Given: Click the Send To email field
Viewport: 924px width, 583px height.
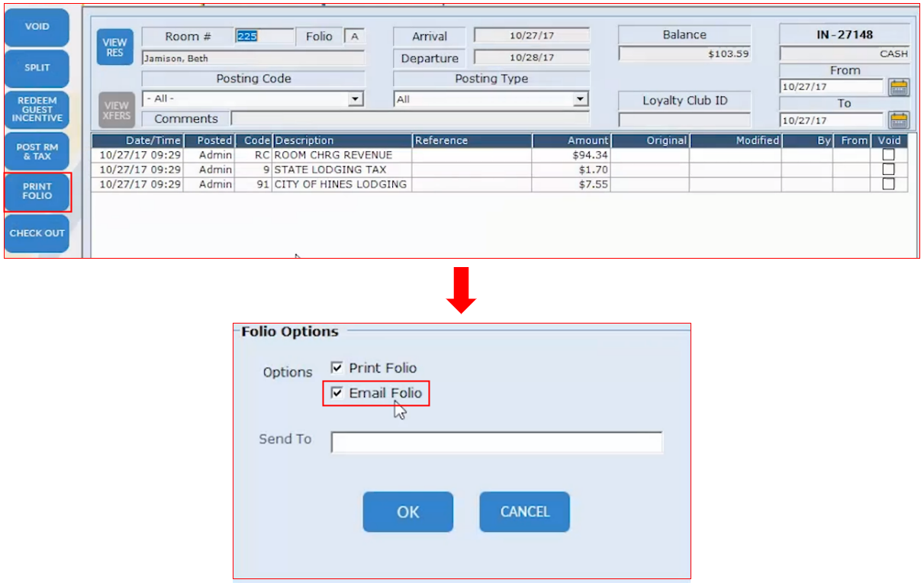Looking at the screenshot, I should (496, 443).
